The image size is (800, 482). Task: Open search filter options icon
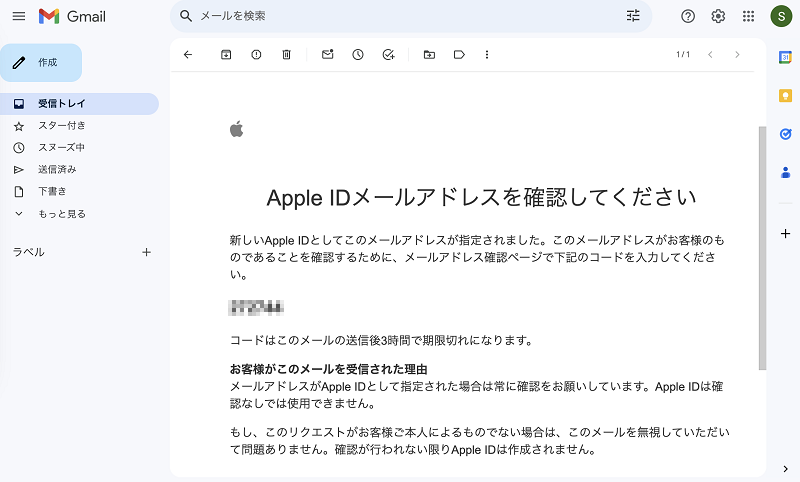pyautogui.click(x=633, y=16)
